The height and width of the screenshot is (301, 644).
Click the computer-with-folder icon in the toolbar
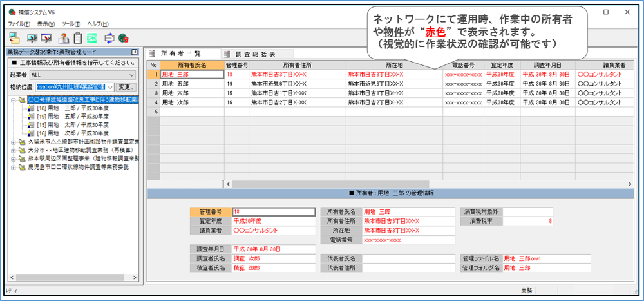tap(14, 39)
